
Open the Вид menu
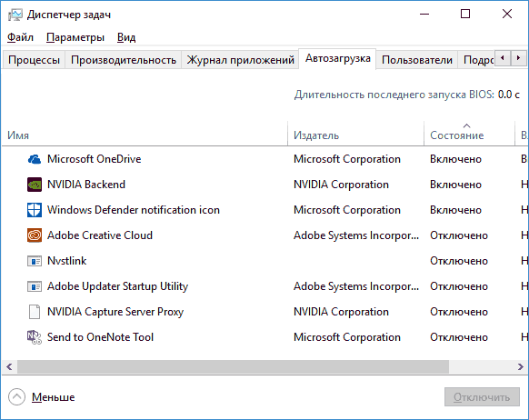coord(126,37)
